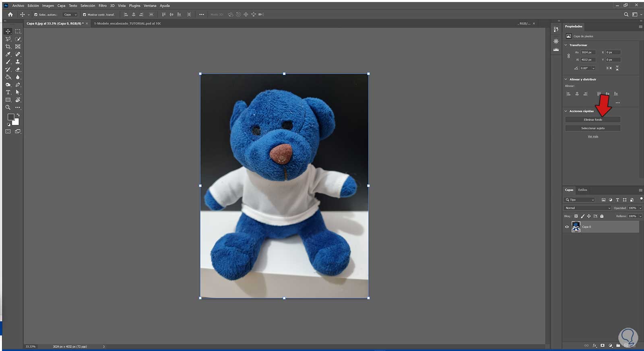Open the Selección menu
Screen dimensions: 644x351
coord(88,6)
